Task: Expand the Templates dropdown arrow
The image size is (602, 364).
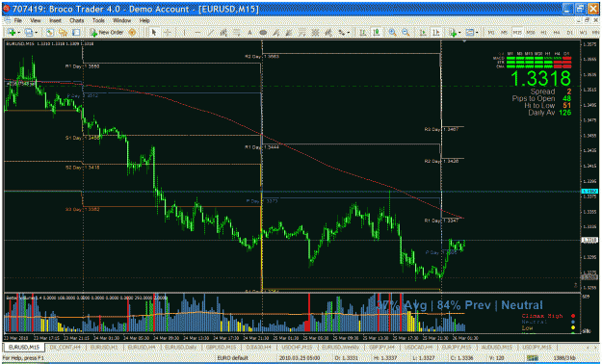Action: click(x=477, y=33)
